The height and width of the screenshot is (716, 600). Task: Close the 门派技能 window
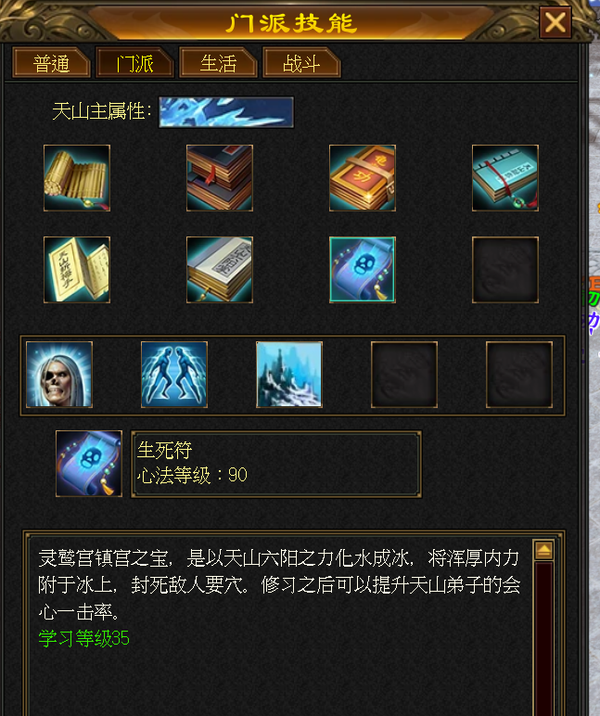click(555, 22)
